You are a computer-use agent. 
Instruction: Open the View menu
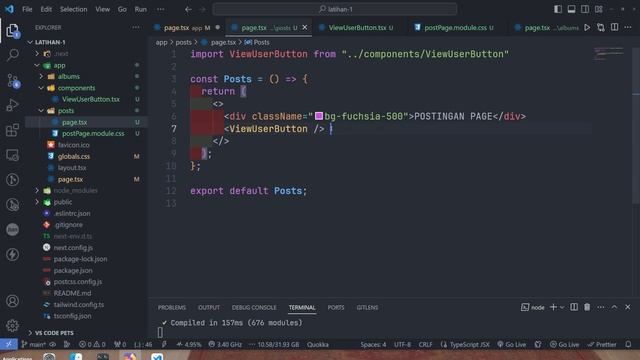[x=102, y=9]
